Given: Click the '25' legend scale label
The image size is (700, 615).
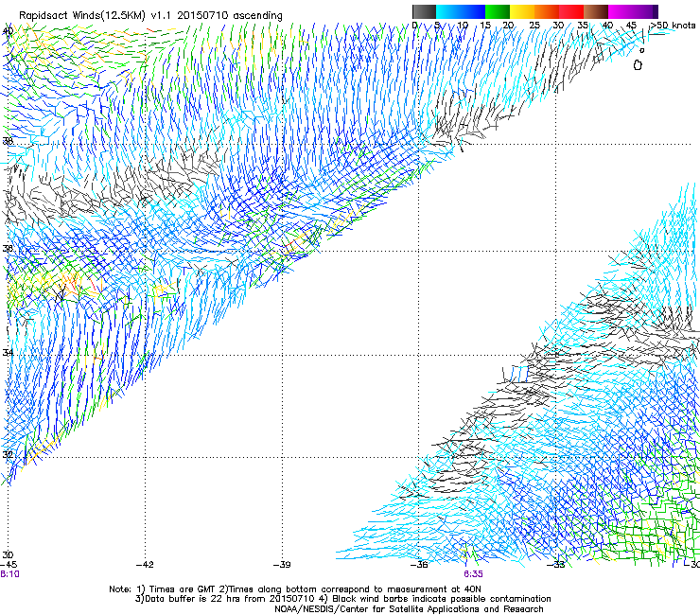Looking at the screenshot, I should (x=534, y=25).
